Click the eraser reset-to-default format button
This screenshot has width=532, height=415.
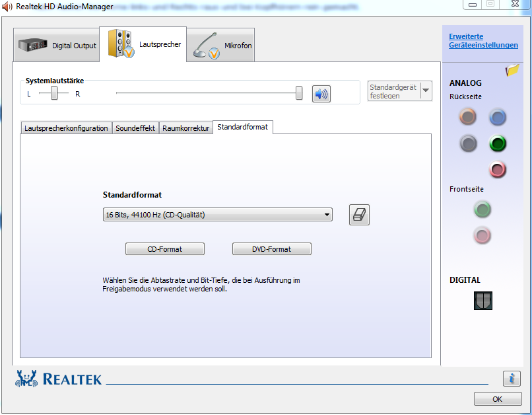359,215
